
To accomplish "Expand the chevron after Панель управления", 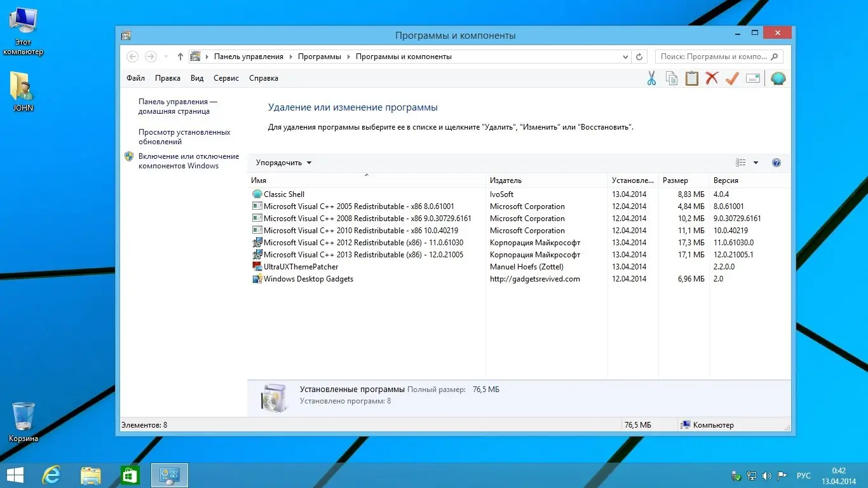I will coord(290,57).
